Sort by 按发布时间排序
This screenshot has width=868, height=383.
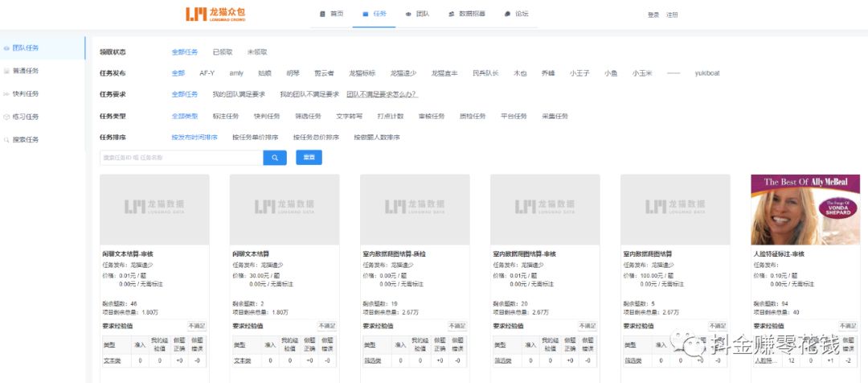(x=194, y=137)
